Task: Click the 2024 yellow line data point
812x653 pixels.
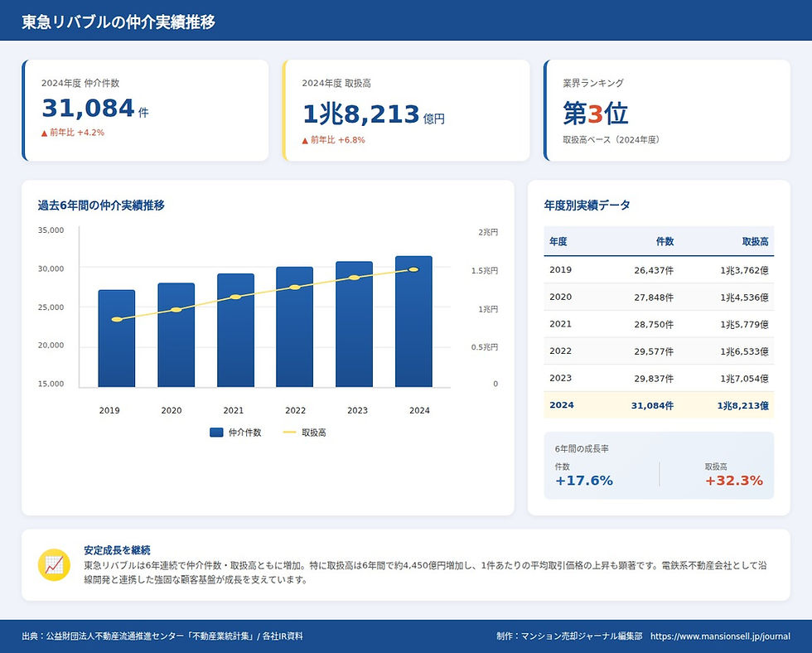Action: [x=413, y=269]
